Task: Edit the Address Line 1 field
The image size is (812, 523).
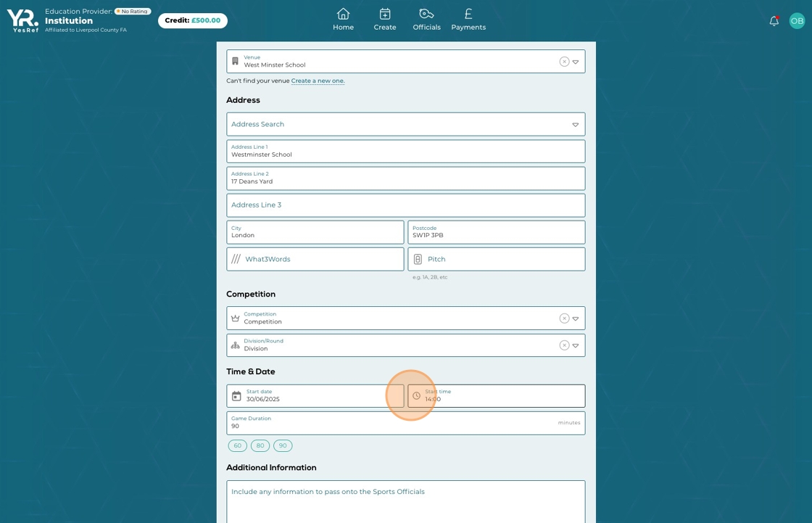Action: (405, 152)
